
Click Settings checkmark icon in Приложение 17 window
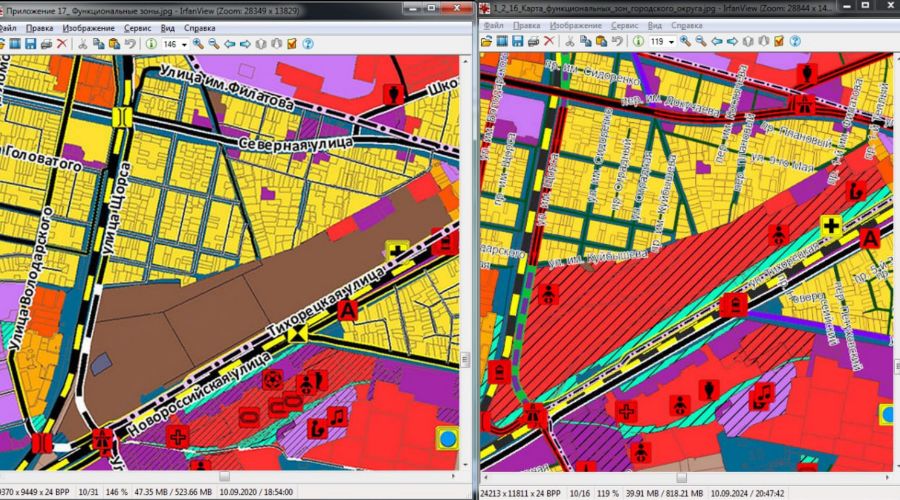point(291,44)
